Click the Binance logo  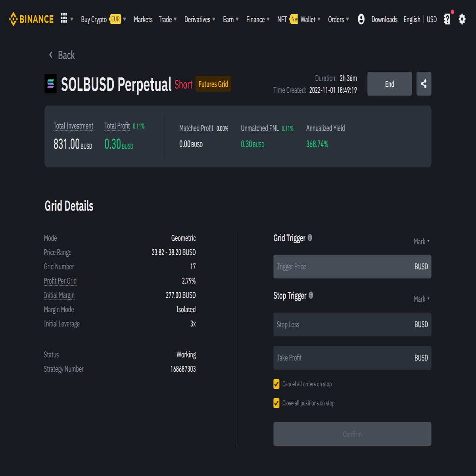[x=31, y=19]
